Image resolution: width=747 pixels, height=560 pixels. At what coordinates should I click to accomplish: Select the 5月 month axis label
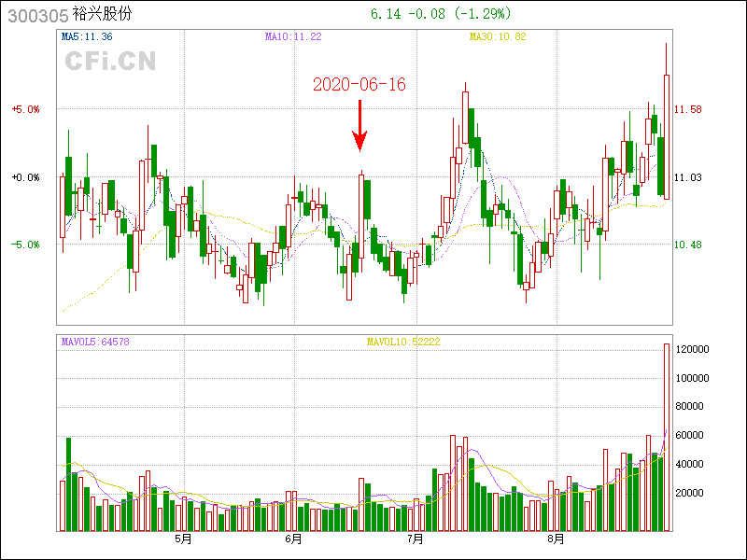[x=183, y=539]
